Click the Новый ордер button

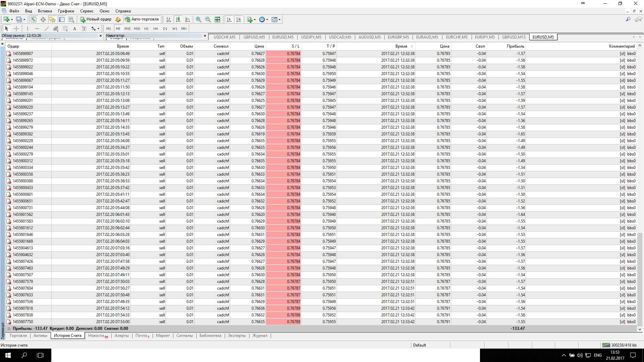[96, 19]
